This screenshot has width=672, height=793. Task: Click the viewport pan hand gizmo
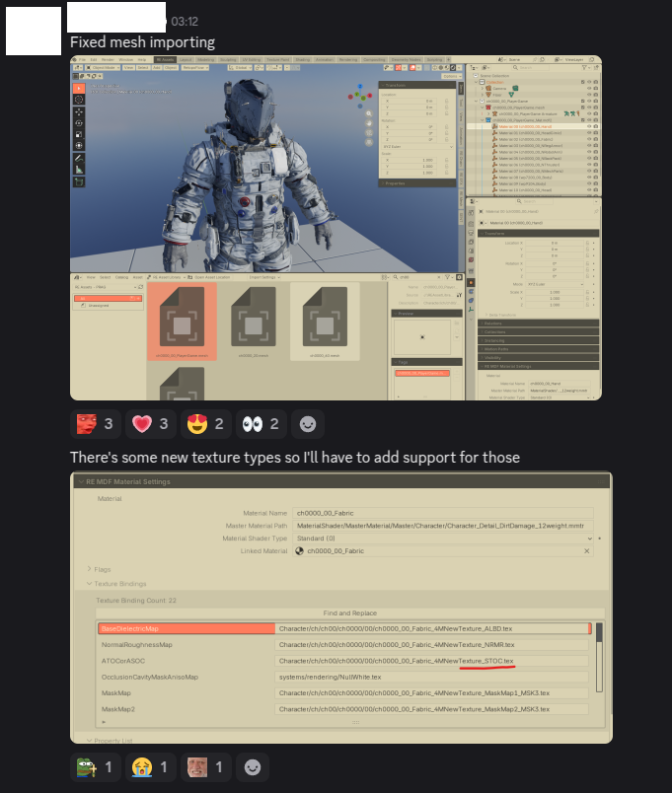(369, 123)
